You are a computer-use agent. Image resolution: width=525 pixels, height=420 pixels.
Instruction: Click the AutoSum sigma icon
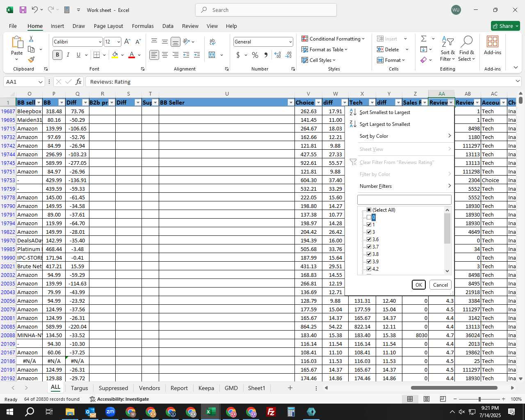coord(424,39)
